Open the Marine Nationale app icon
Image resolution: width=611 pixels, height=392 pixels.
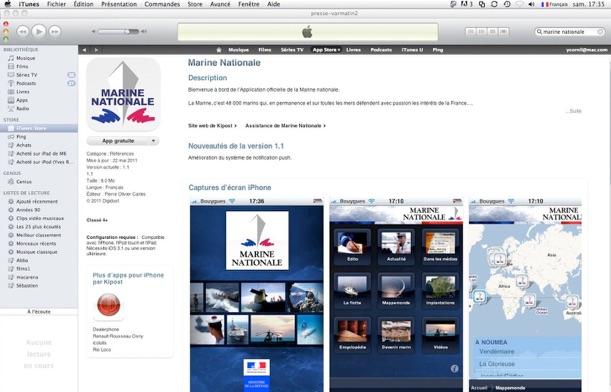(x=123, y=94)
